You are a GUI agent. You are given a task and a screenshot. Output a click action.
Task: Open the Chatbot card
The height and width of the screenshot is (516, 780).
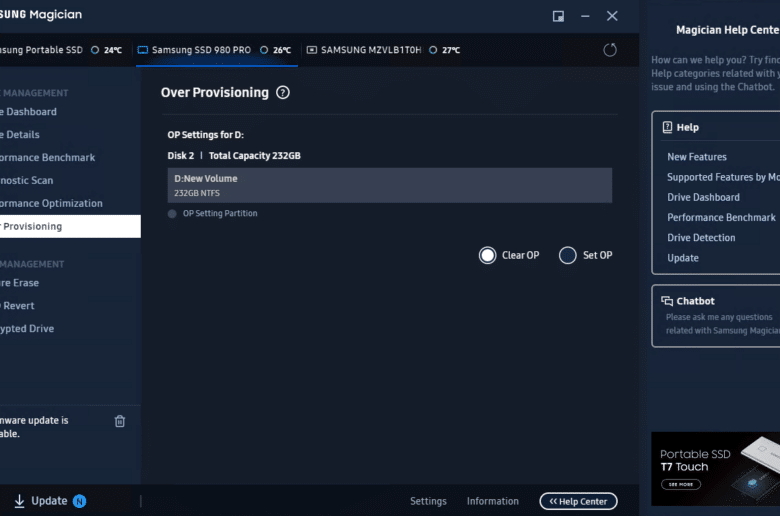(x=716, y=316)
